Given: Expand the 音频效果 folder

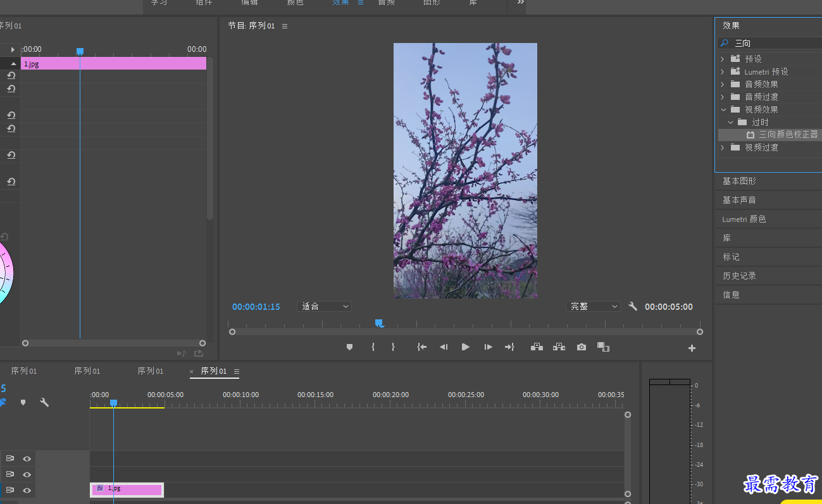Looking at the screenshot, I should (x=723, y=84).
